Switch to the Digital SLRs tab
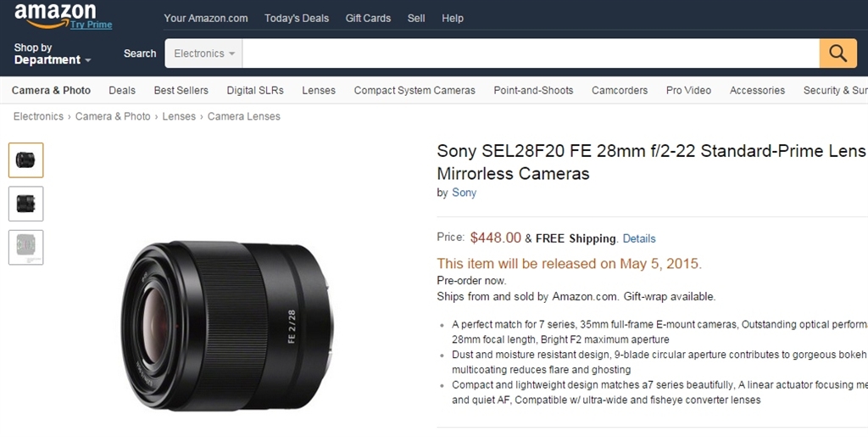 coord(255,90)
